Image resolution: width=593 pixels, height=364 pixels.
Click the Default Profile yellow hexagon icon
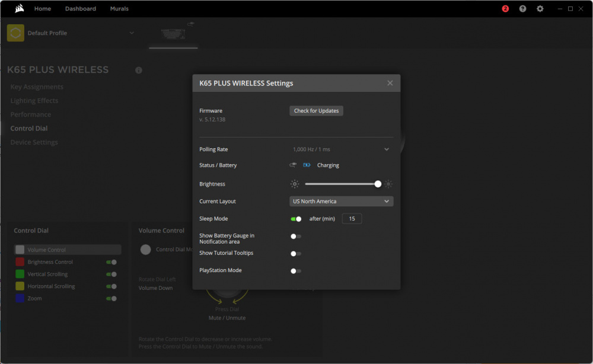(x=15, y=33)
